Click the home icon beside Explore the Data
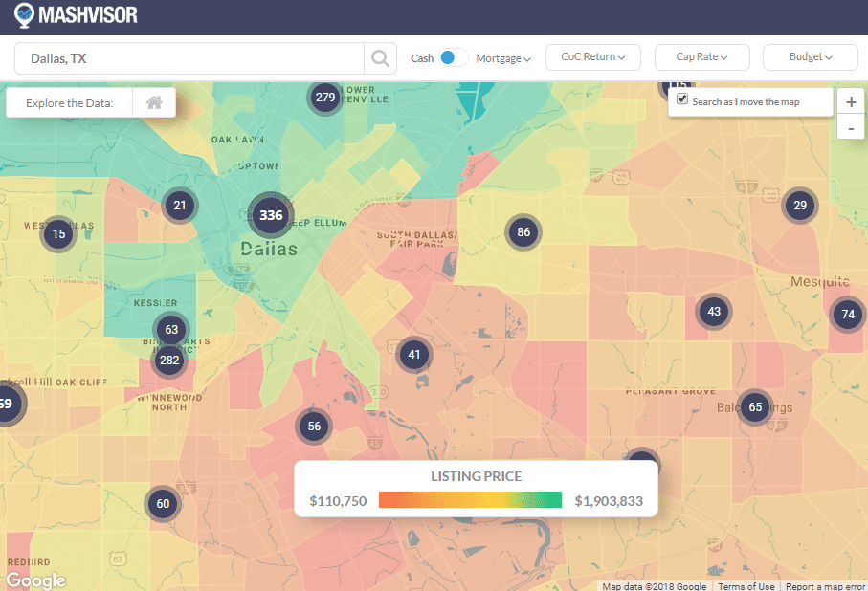 [x=153, y=103]
